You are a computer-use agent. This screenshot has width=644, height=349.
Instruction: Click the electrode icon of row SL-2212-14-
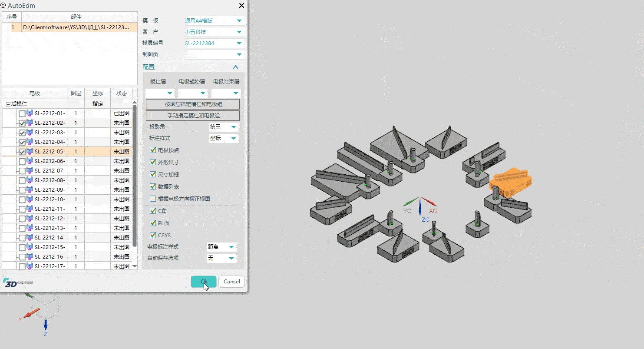(30, 238)
